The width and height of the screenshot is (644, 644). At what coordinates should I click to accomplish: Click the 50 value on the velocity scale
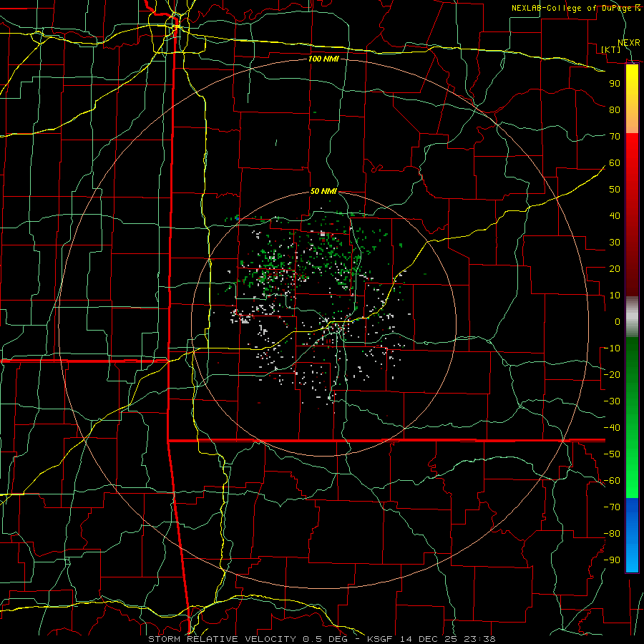[x=615, y=190]
